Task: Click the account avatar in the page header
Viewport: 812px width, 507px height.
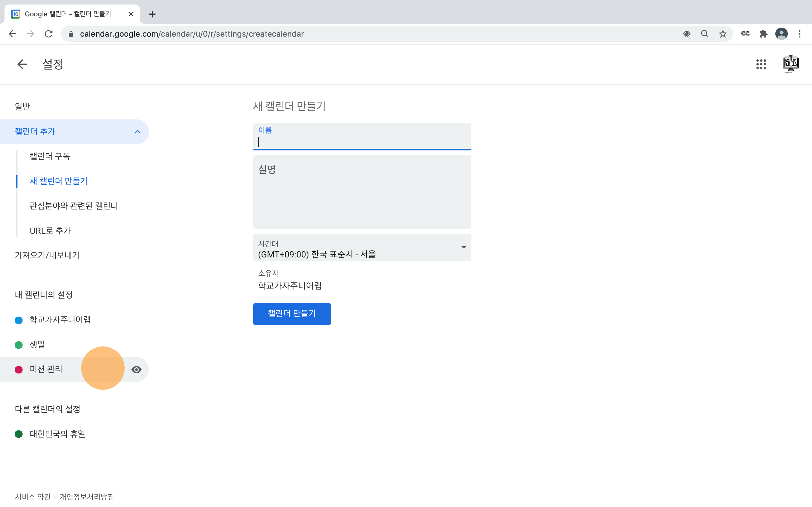Action: click(790, 64)
